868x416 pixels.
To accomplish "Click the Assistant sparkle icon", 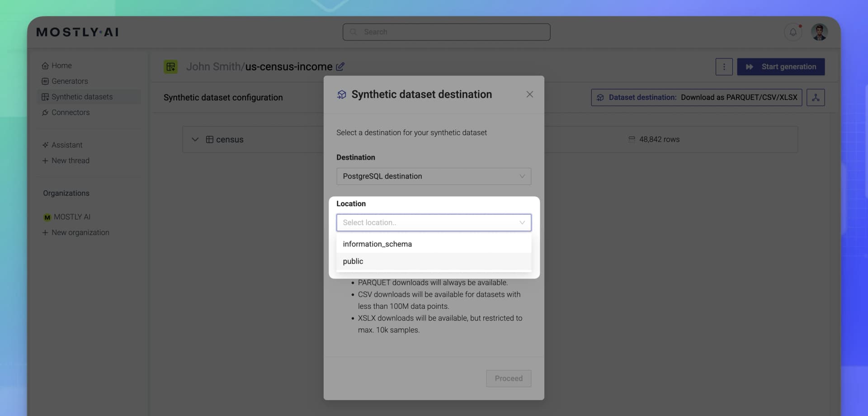I will pos(45,145).
